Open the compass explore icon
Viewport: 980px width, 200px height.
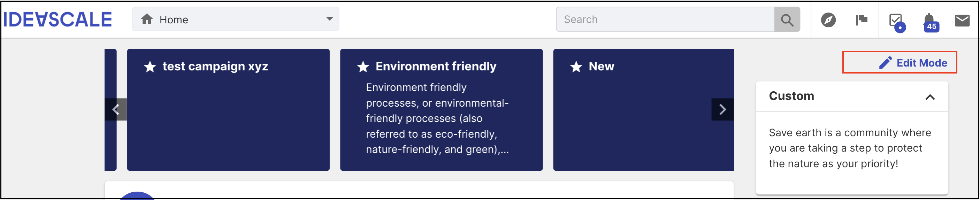pyautogui.click(x=828, y=20)
